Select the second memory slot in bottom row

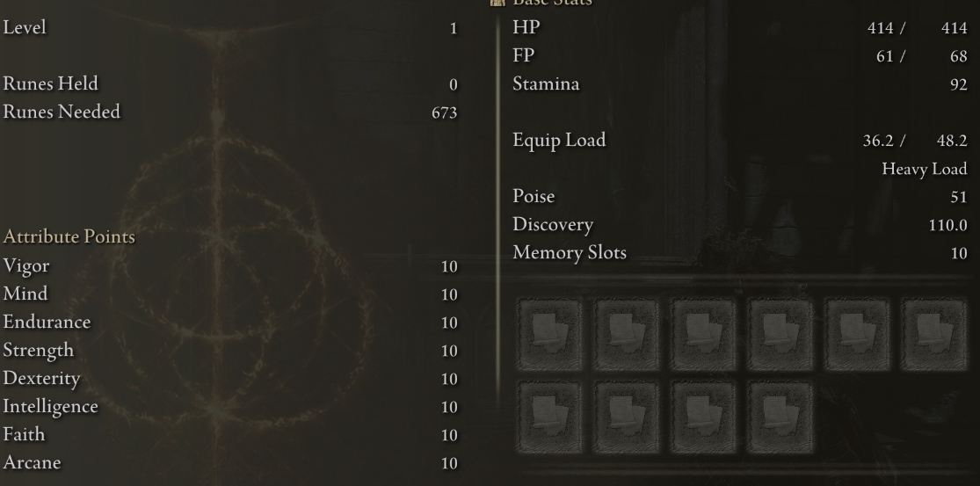coord(627,417)
